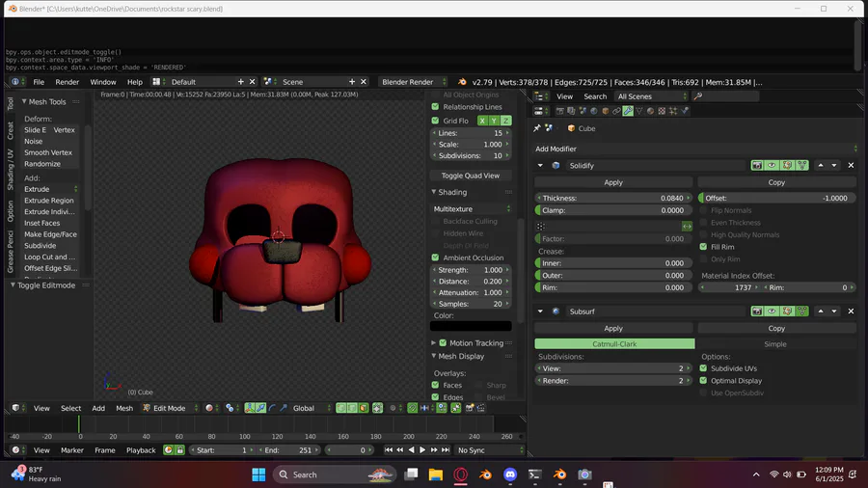Collapse the Mesh Tools panel
Viewport: 868px width, 488px height.
(x=24, y=102)
